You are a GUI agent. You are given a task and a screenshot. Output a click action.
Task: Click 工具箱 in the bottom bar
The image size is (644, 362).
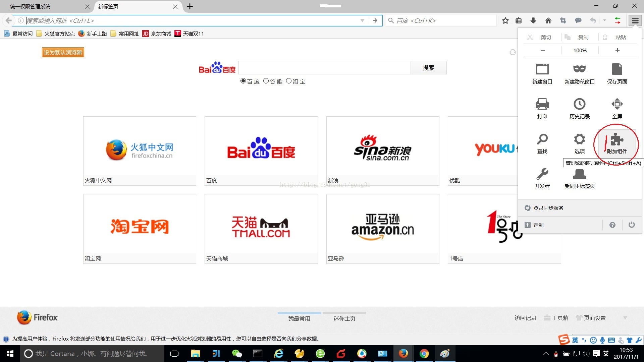tap(556, 318)
